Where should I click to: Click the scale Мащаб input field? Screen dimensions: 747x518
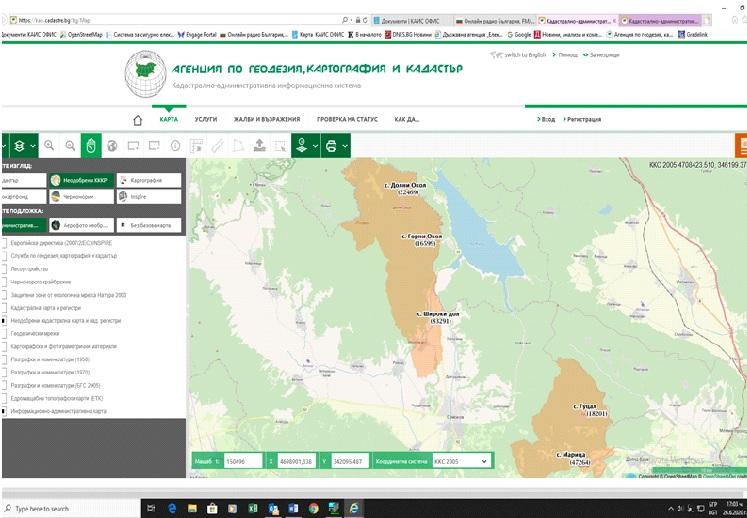tap(242, 461)
